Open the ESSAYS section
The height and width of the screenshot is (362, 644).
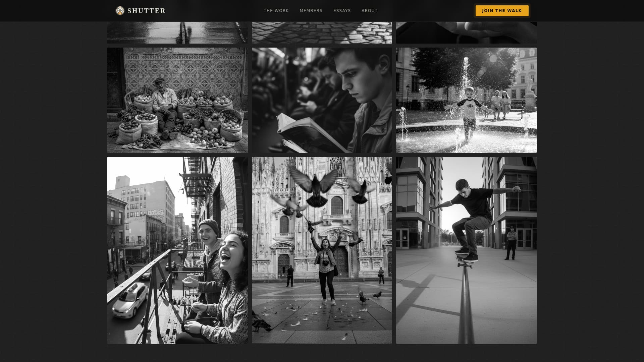(x=342, y=10)
